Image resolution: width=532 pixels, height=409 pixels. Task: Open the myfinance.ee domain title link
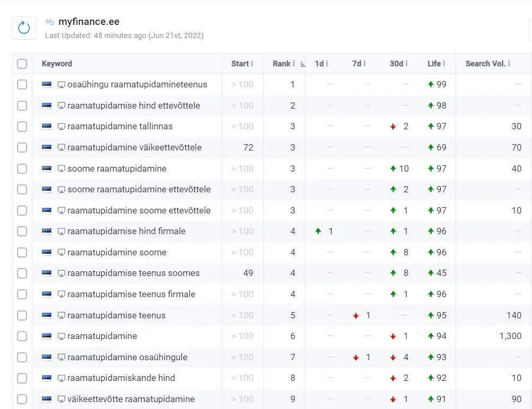click(x=89, y=22)
